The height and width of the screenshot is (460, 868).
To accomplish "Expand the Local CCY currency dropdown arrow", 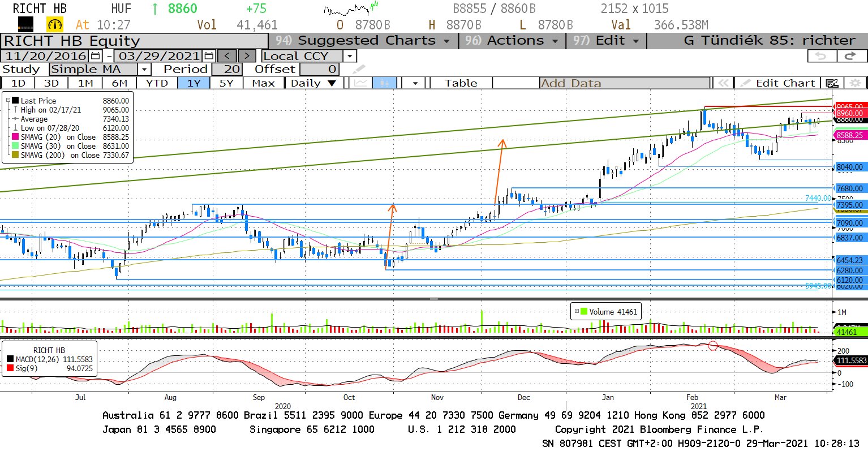I will pyautogui.click(x=350, y=56).
